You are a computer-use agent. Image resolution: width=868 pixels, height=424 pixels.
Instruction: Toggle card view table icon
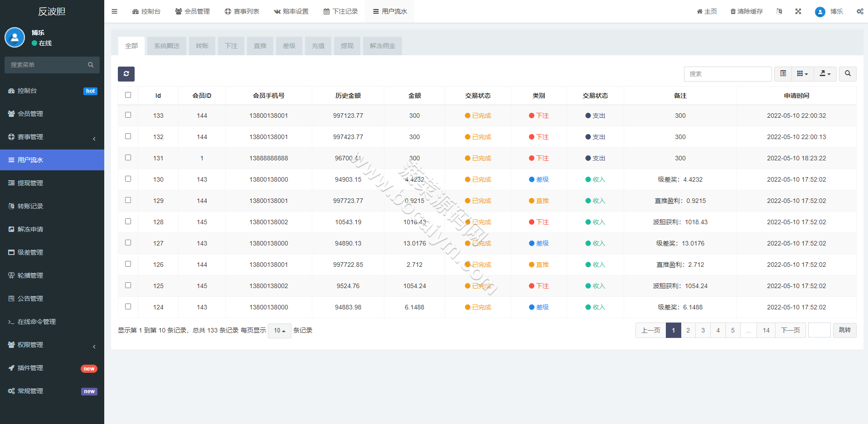[783, 74]
